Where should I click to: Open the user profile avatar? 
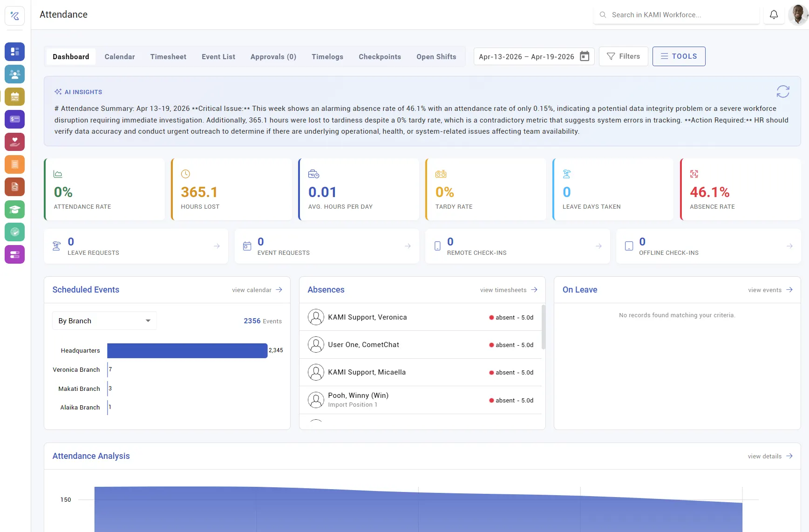(x=798, y=15)
